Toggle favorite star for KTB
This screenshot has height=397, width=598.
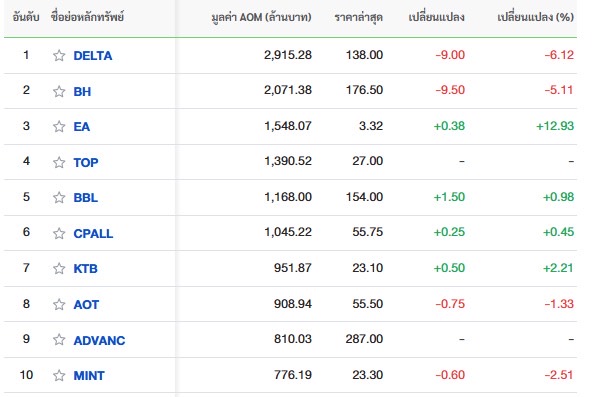click(59, 268)
